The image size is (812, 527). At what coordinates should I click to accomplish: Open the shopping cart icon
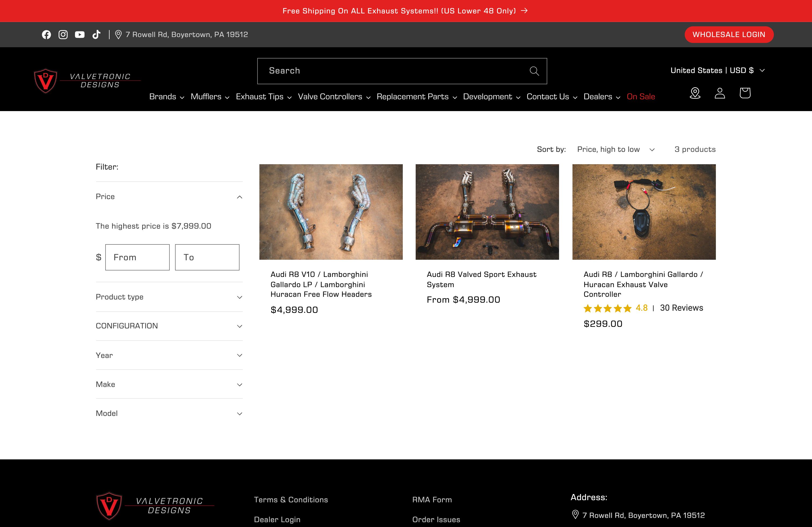pyautogui.click(x=745, y=93)
